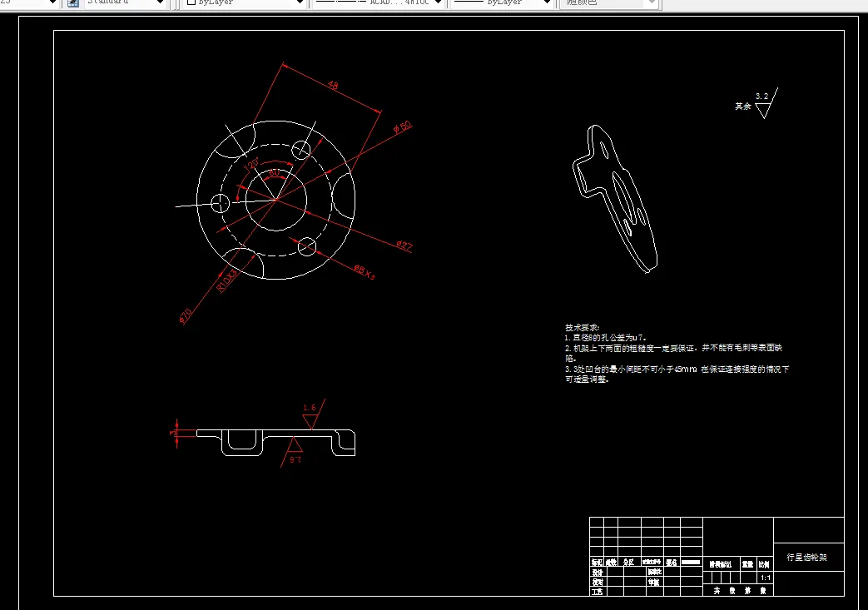The height and width of the screenshot is (610, 868).
Task: Select technical note line 3 about 45mm
Action: (x=677, y=374)
